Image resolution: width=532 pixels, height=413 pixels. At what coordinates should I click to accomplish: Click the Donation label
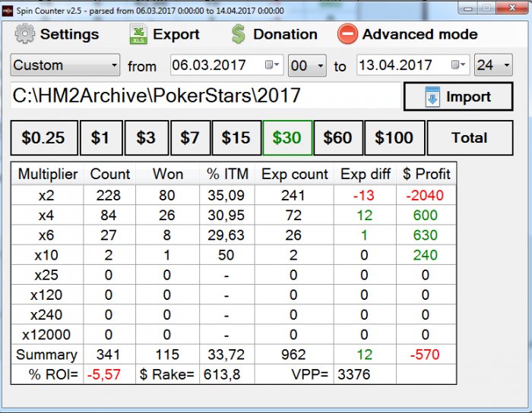pyautogui.click(x=285, y=34)
